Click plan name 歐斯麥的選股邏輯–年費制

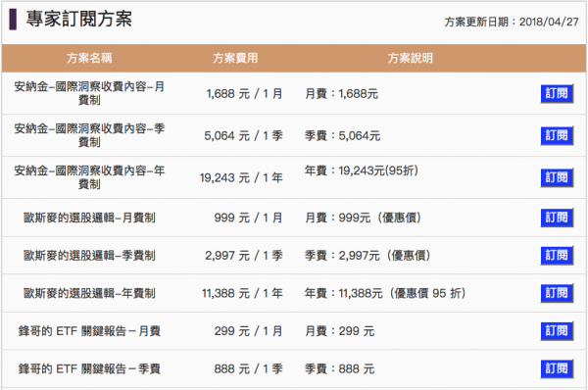[x=89, y=293]
